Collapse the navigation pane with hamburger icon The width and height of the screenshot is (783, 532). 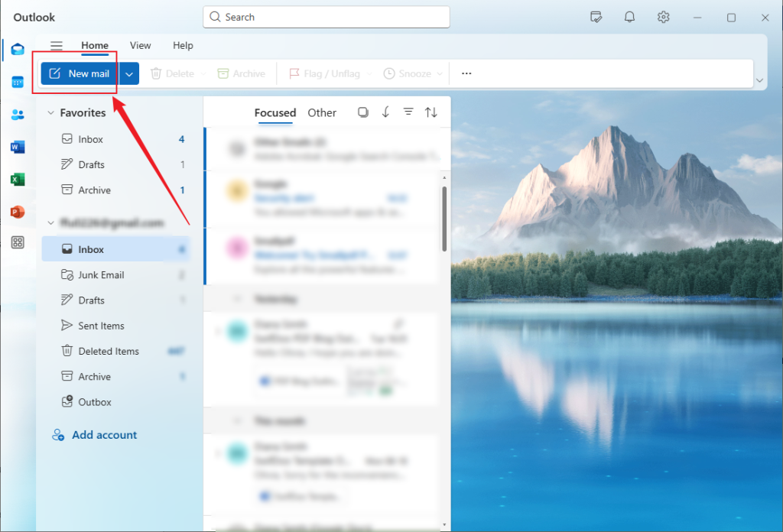point(57,45)
